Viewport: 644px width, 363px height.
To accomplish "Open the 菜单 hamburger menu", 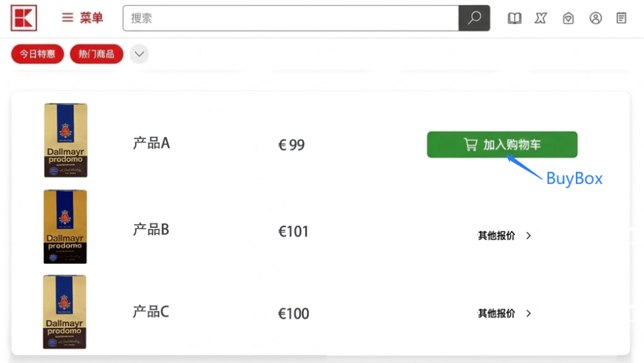I will tap(82, 18).
